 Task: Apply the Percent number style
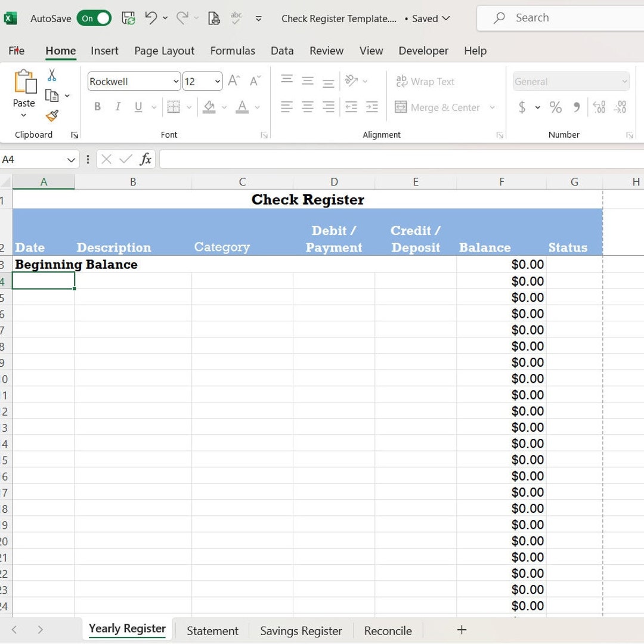[x=556, y=108]
